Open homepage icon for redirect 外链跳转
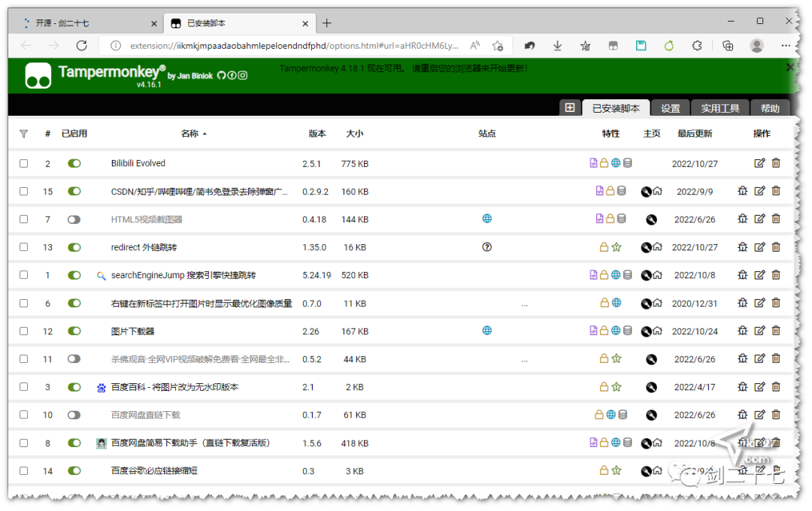The width and height of the screenshot is (812, 511). [x=658, y=247]
